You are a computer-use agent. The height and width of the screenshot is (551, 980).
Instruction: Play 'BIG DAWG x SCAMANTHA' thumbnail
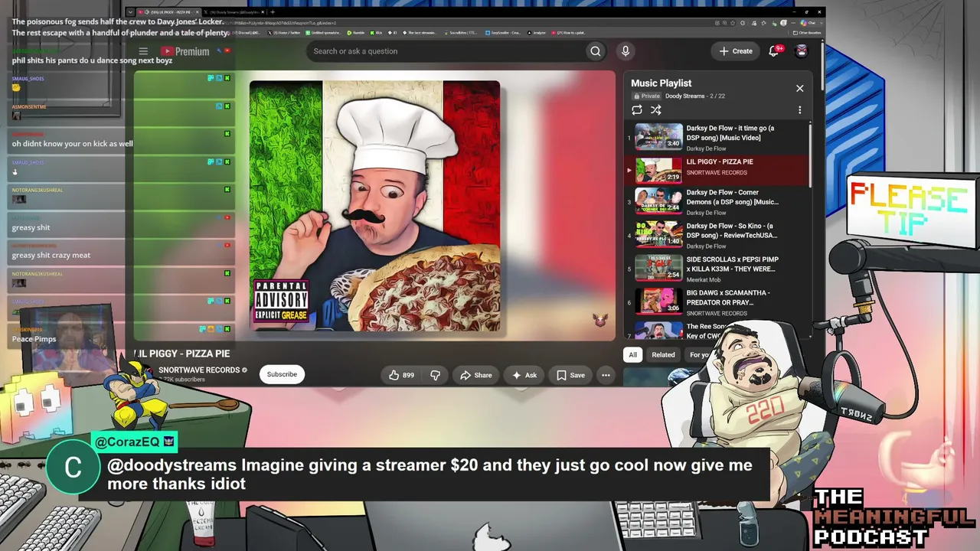[658, 302]
